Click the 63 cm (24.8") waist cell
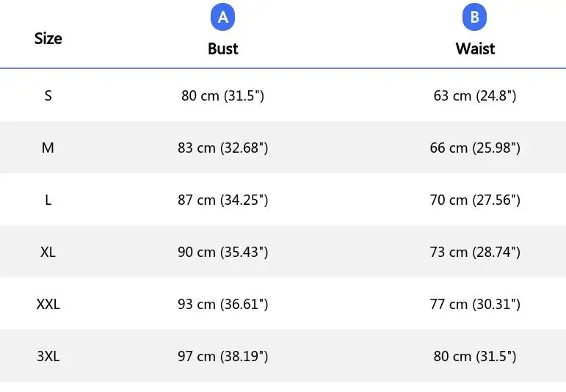The width and height of the screenshot is (566, 392). [475, 95]
